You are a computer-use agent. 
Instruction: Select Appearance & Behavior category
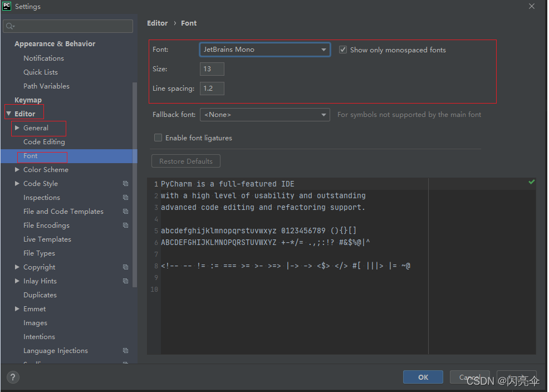coord(55,44)
